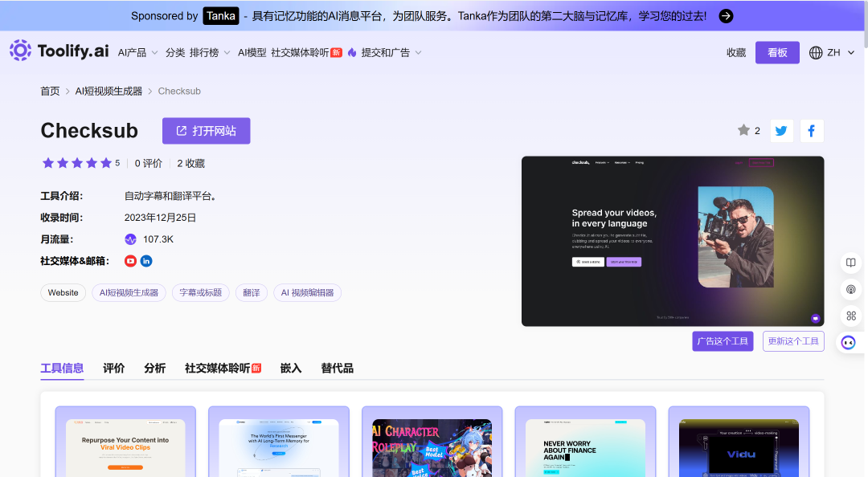Open the Vidu tool card
868x477 pixels.
739,442
